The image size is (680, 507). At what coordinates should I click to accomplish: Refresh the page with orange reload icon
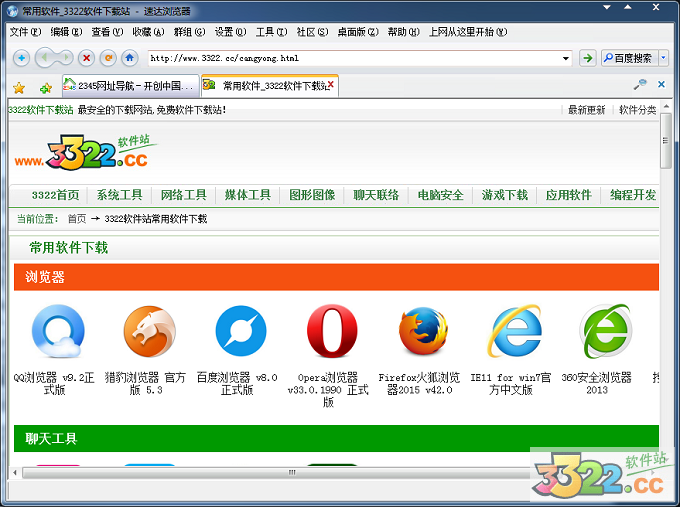(108, 58)
